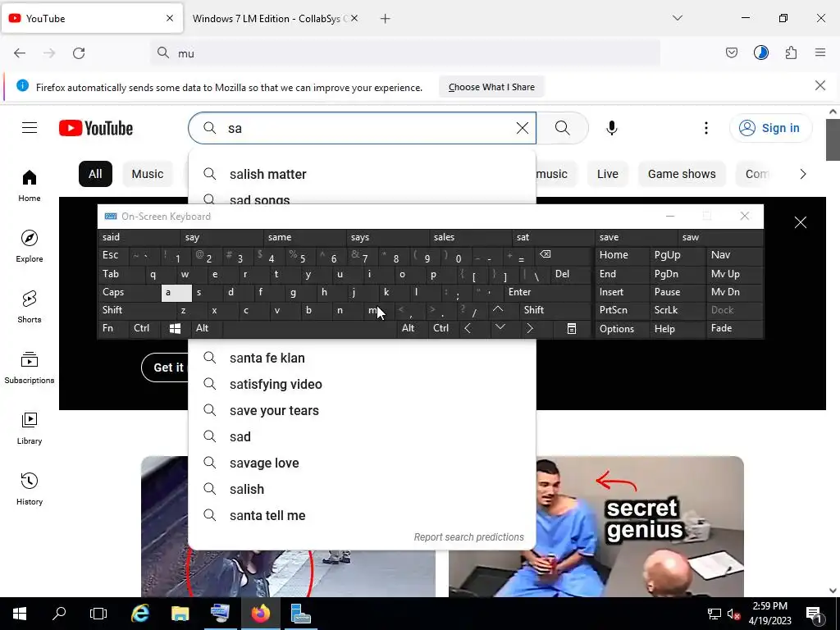Toggle left Ctrl key on On-Screen Keyboard
840x630 pixels.
click(145, 328)
